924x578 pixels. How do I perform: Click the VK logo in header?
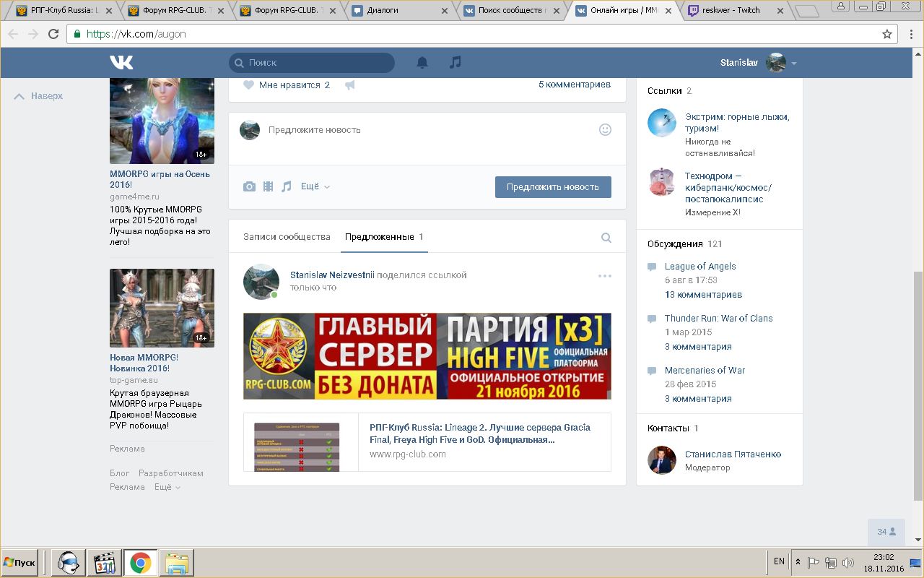(121, 63)
